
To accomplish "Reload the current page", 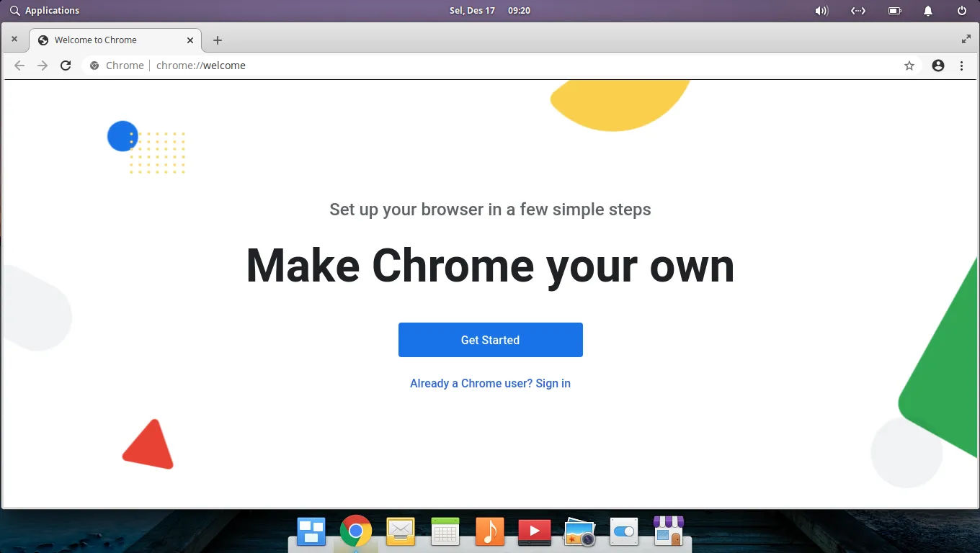I will point(66,66).
